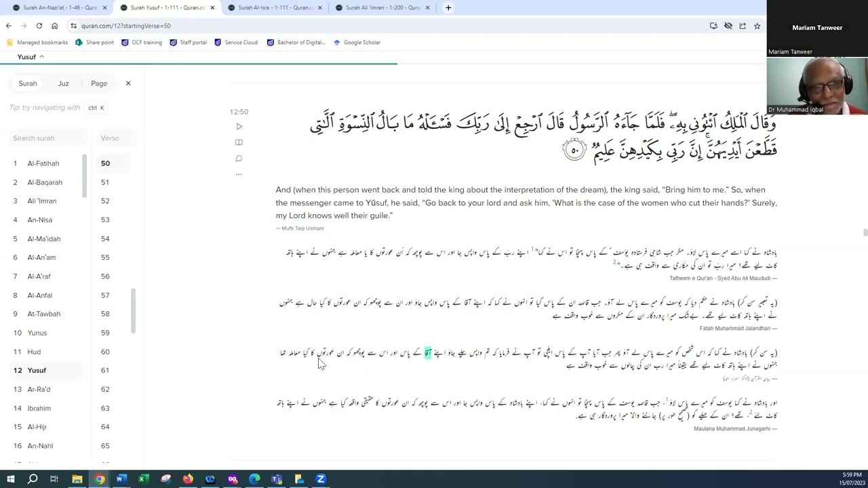Viewport: 868px width, 488px height.
Task: Close the surah navigation sidebar
Action: pos(128,83)
